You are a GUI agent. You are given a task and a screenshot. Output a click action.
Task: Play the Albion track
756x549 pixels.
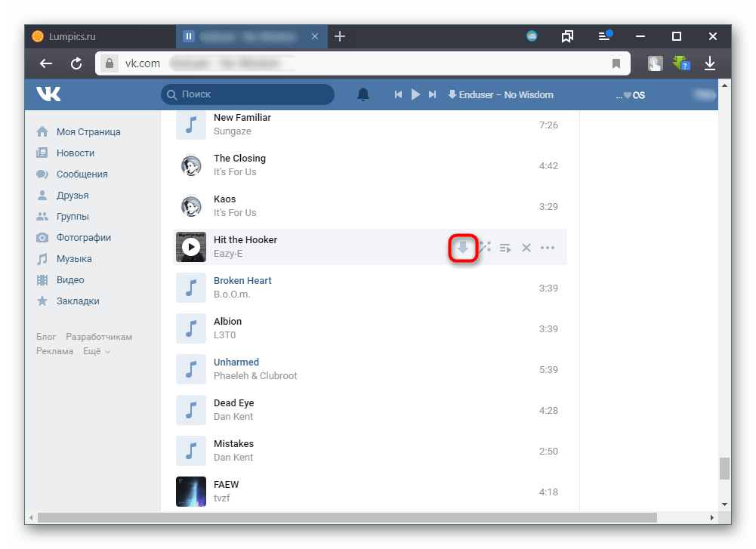[191, 328]
